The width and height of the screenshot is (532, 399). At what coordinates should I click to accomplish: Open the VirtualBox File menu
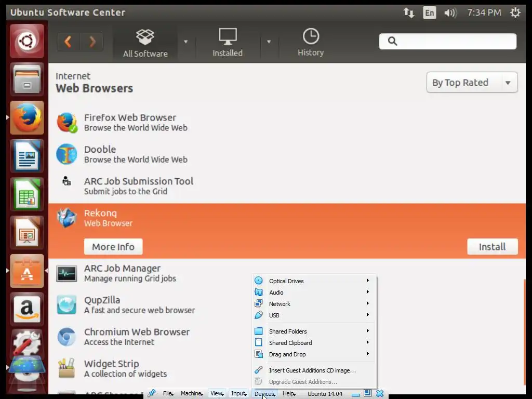tap(168, 394)
